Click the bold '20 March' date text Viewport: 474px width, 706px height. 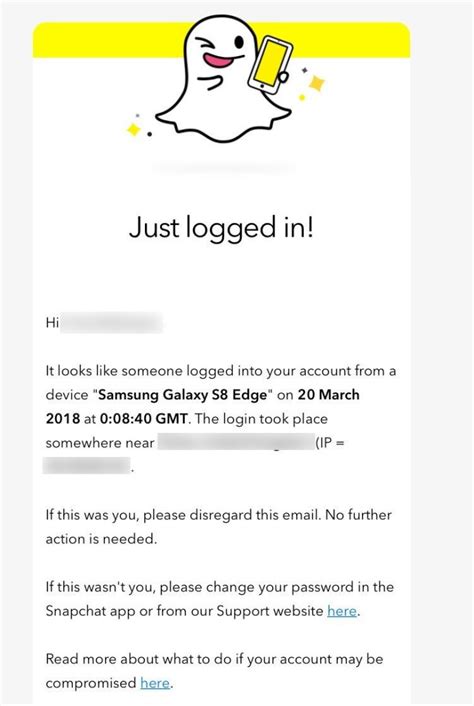click(x=329, y=395)
